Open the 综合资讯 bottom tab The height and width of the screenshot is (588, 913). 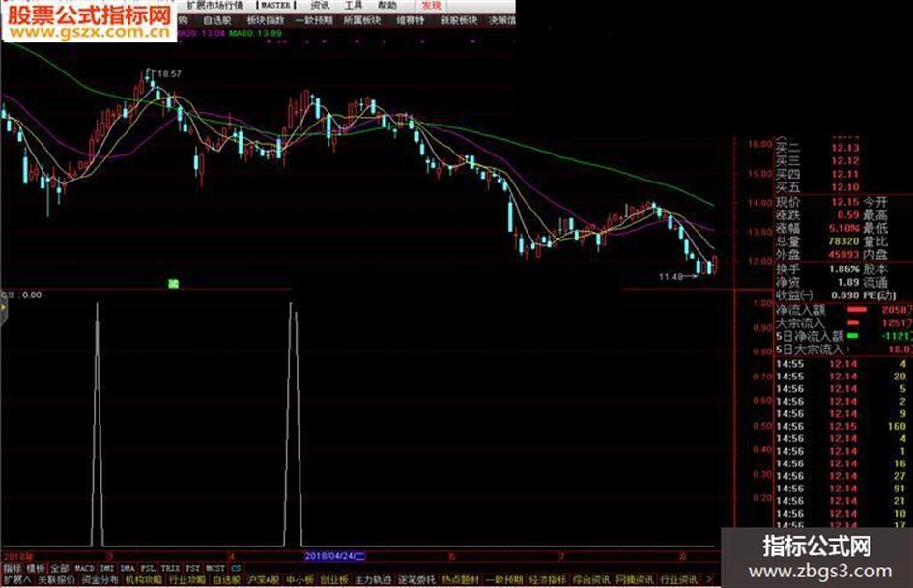point(591,580)
